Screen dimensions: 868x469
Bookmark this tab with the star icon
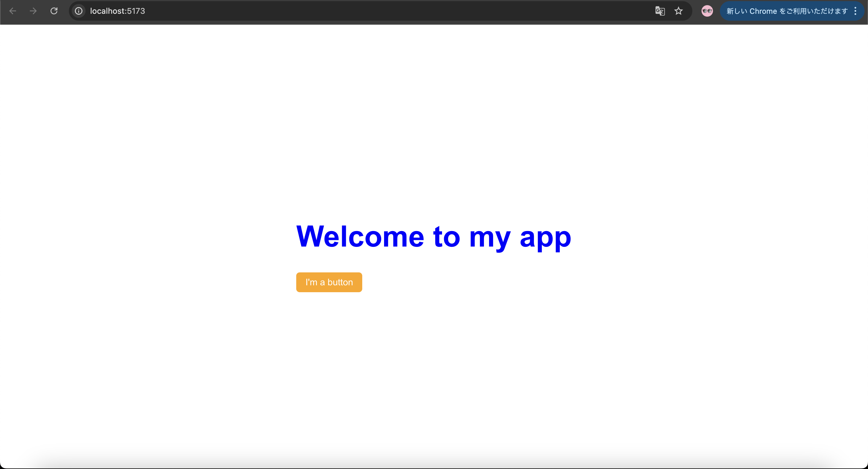click(x=678, y=11)
